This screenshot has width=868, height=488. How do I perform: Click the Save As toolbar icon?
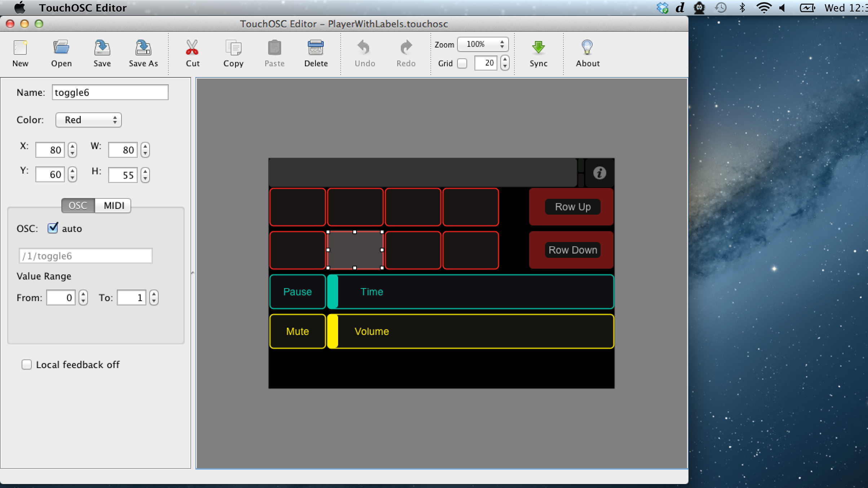tap(143, 48)
